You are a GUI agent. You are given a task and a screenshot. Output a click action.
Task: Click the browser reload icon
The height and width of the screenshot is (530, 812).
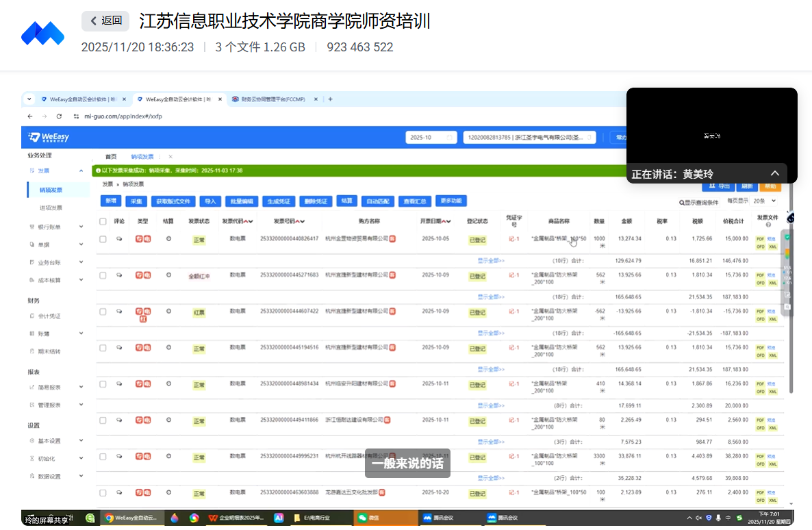coord(59,116)
